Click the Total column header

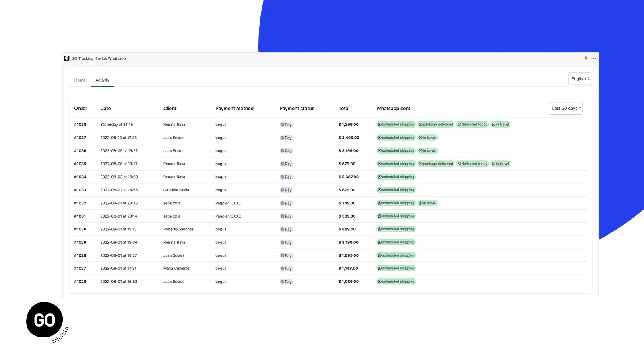(344, 109)
